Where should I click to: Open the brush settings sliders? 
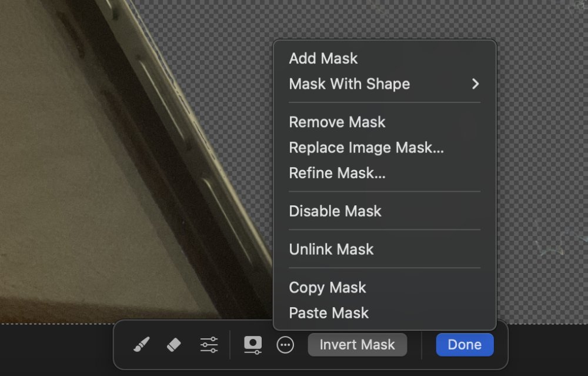tap(209, 345)
